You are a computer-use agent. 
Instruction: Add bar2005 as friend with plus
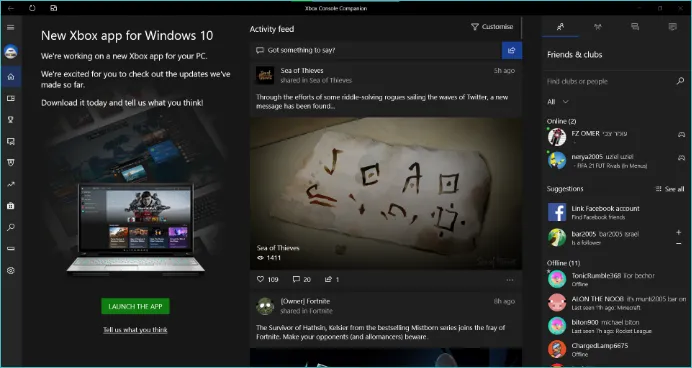[x=679, y=233]
